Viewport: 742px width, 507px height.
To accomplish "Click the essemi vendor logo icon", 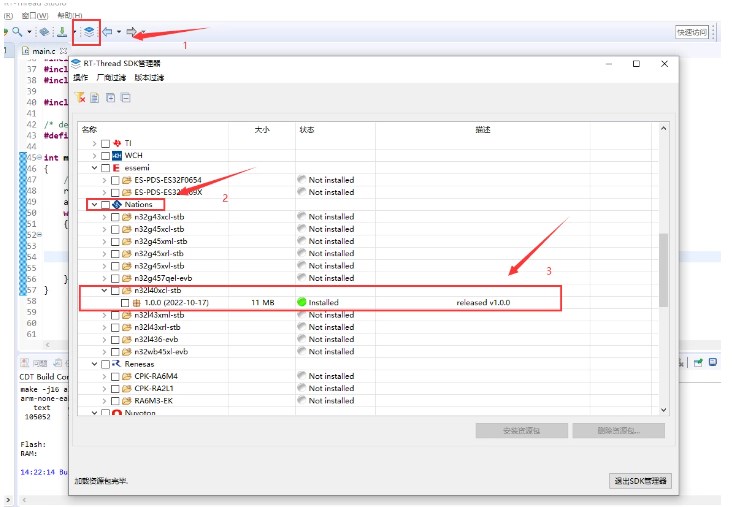I will [116, 168].
